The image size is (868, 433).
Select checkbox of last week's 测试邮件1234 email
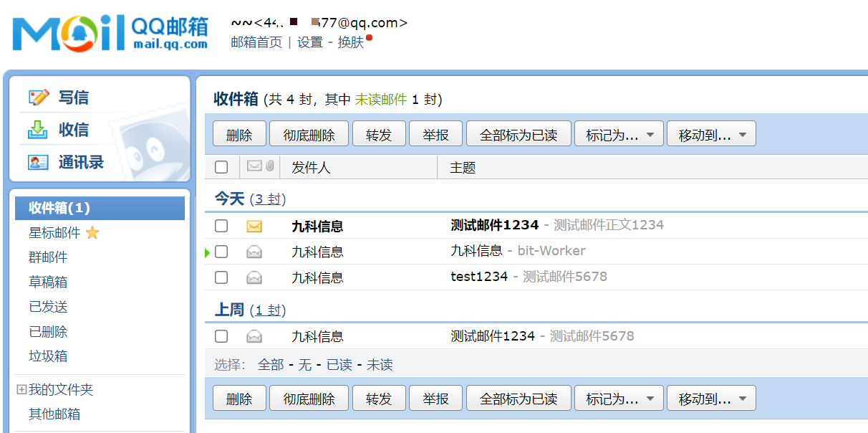click(221, 336)
